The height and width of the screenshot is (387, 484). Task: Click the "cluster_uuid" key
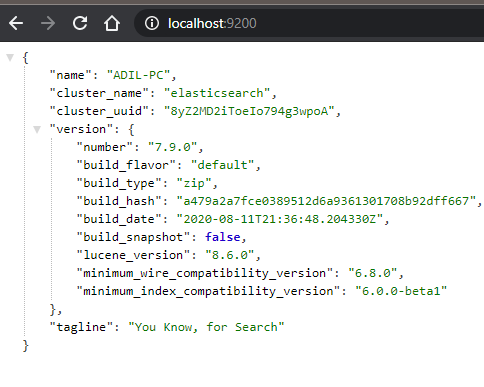99,111
